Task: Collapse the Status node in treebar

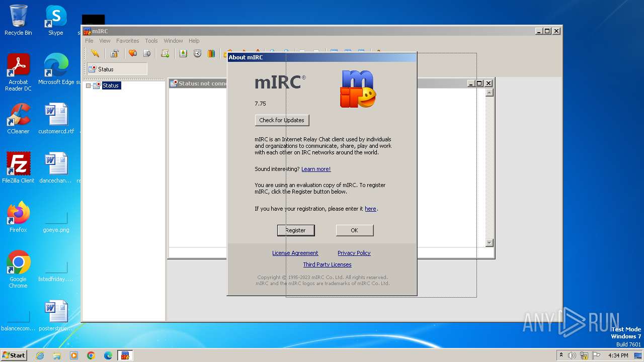Action: pos(89,85)
